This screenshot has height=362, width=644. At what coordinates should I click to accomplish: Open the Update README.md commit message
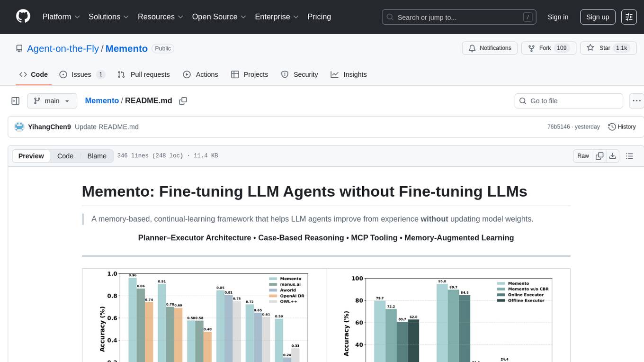click(107, 127)
